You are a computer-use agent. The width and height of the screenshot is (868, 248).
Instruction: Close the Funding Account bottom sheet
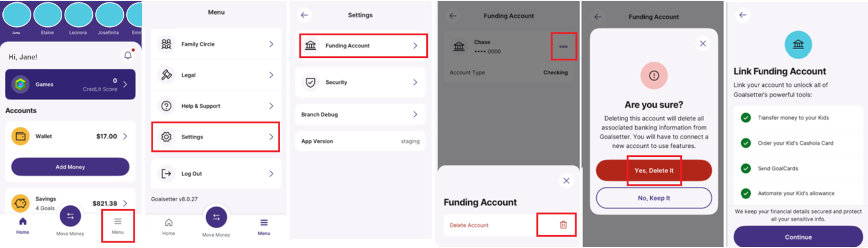pyautogui.click(x=566, y=180)
